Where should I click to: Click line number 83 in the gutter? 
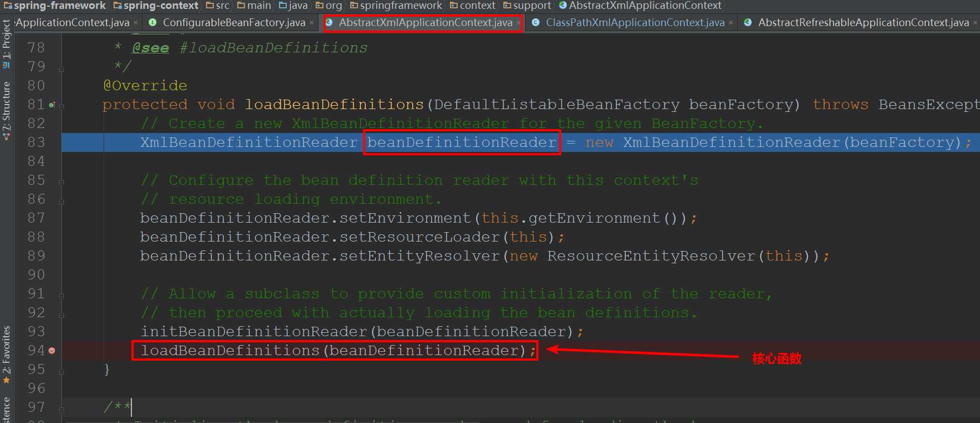click(x=36, y=142)
